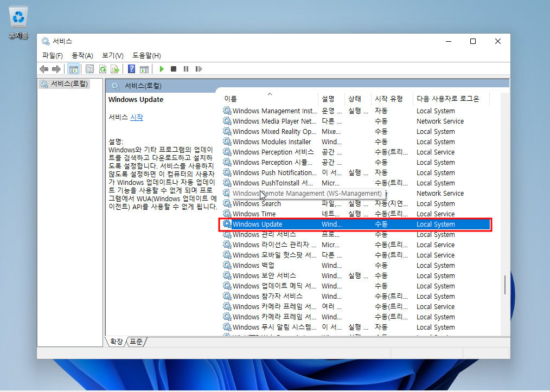The width and height of the screenshot is (550, 392).
Task: Click the Services title bar gear icon
Action: pyautogui.click(x=45, y=41)
